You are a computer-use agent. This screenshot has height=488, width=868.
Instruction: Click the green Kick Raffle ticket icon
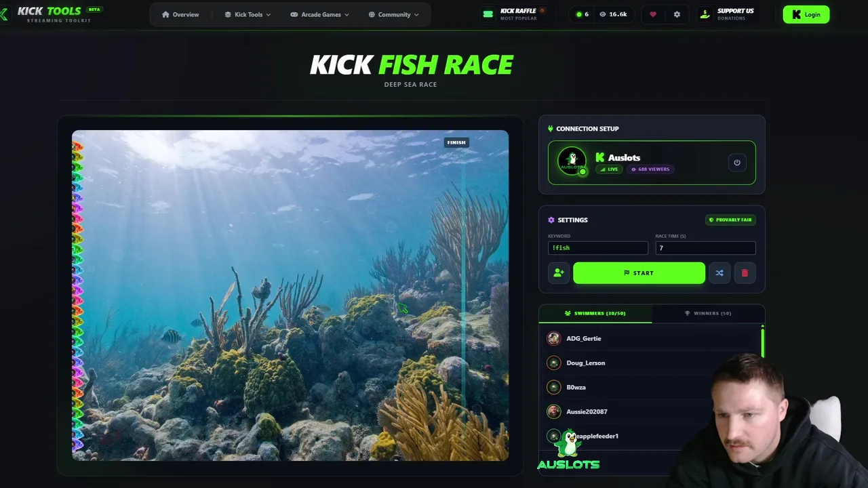coord(488,14)
